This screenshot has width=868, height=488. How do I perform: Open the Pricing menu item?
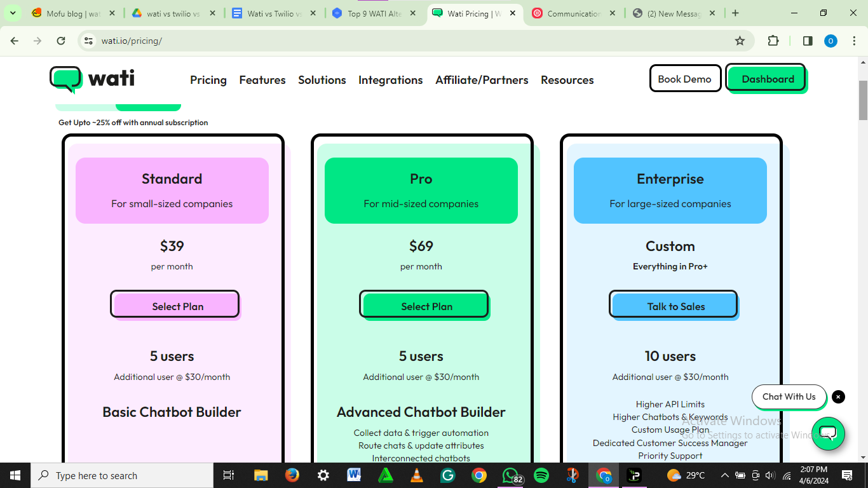(208, 80)
